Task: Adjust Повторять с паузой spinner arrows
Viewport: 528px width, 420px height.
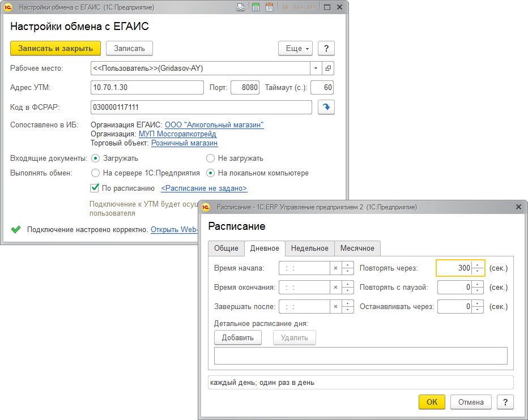Action: point(478,288)
